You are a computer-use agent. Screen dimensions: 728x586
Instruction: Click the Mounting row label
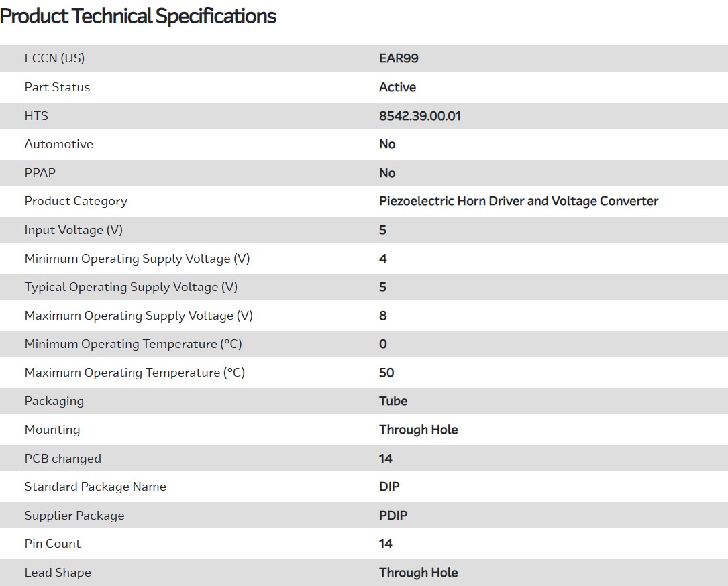click(52, 430)
